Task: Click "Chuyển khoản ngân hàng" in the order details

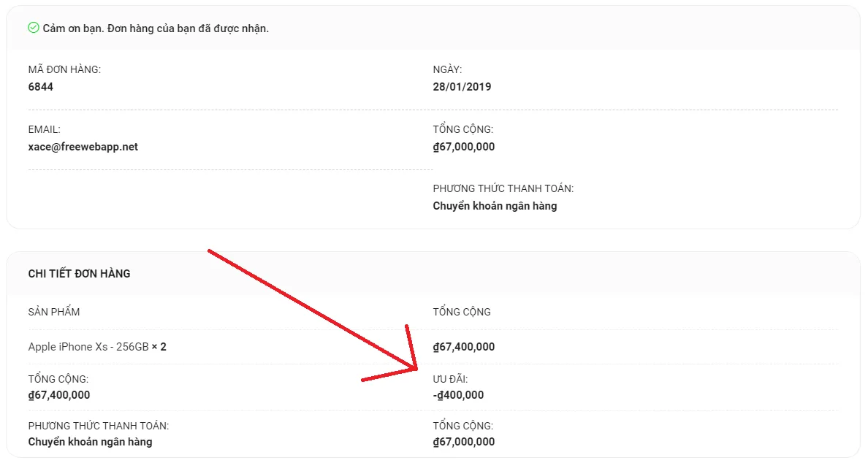Action: pyautogui.click(x=90, y=442)
